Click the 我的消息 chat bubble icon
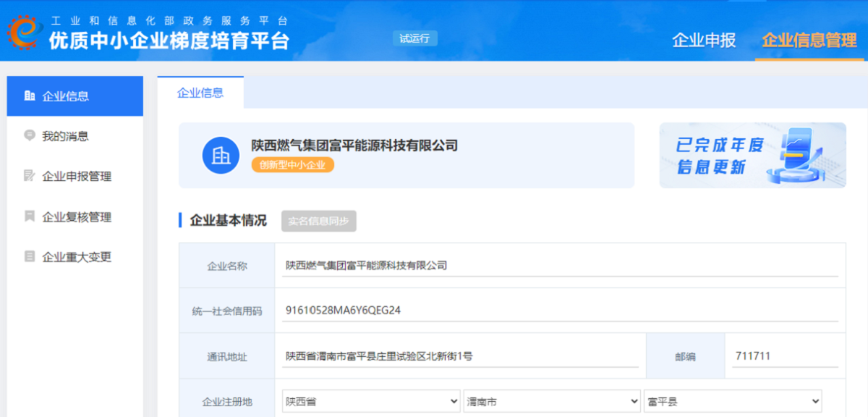 [30, 135]
